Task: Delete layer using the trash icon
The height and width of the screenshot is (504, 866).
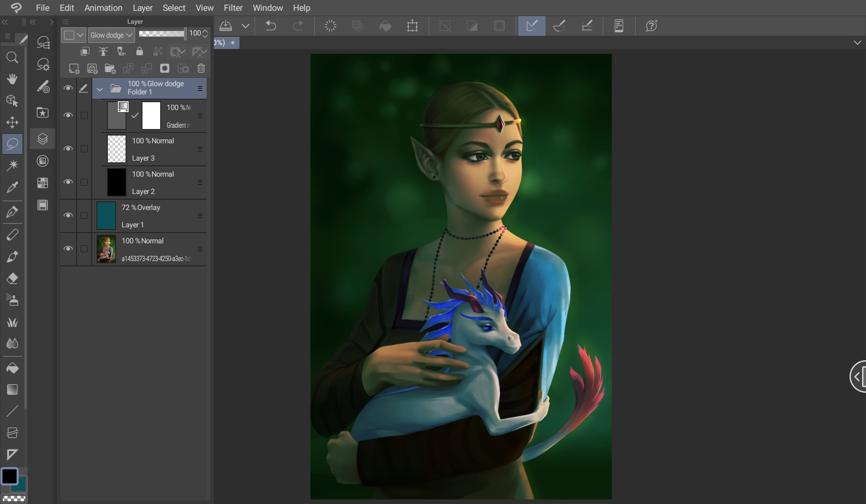Action: (x=201, y=68)
